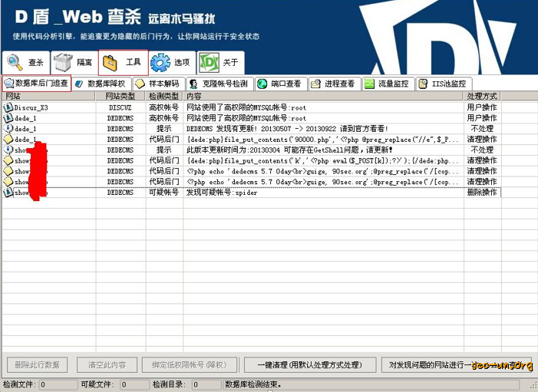Select the 克隆帐号检测 tool tab

click(x=219, y=84)
